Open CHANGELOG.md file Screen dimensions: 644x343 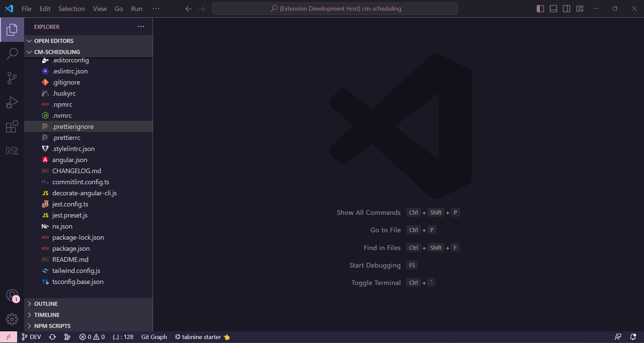89,171
